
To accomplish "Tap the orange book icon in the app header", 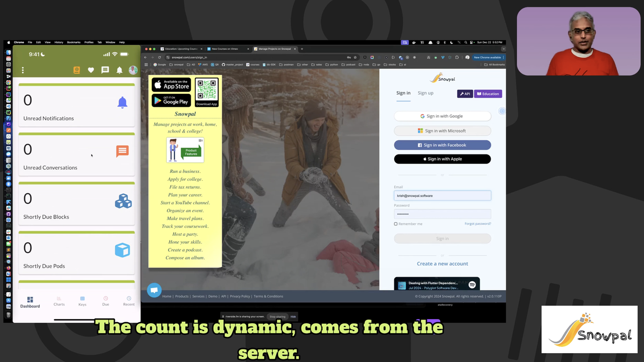I will [x=77, y=70].
